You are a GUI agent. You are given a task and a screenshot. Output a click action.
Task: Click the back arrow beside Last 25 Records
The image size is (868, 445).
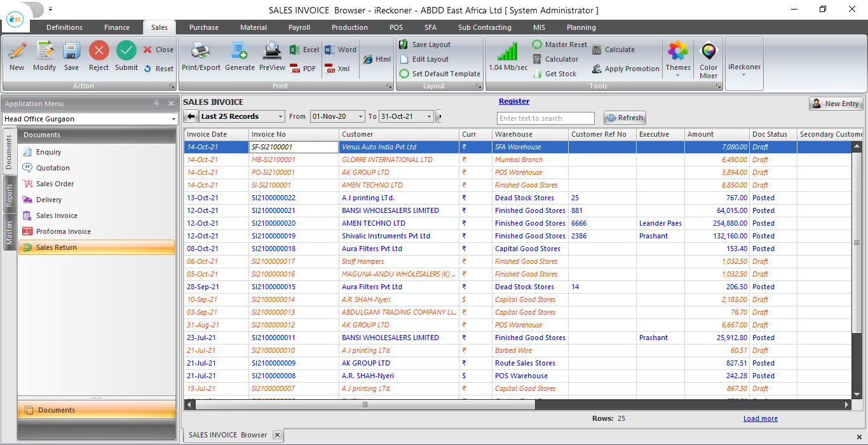(190, 116)
